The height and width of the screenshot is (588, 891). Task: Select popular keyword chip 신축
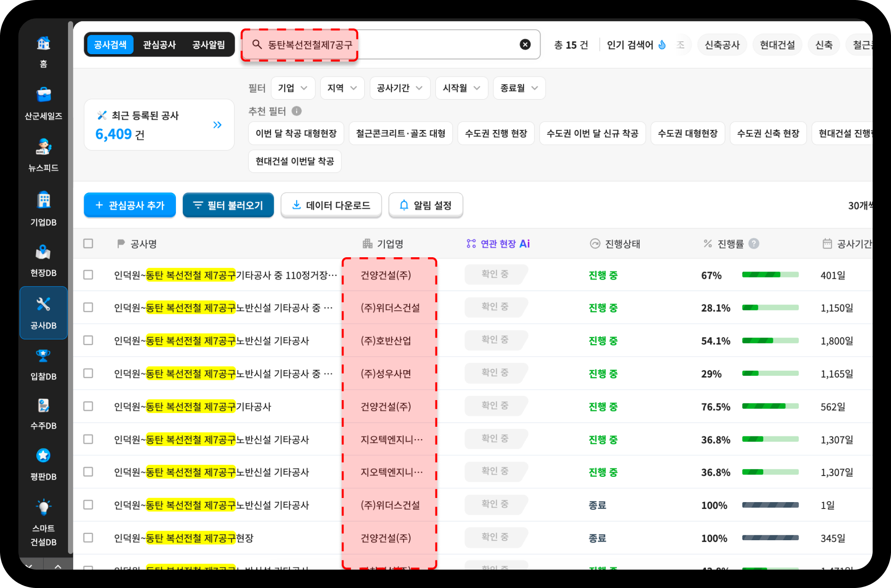pyautogui.click(x=824, y=45)
